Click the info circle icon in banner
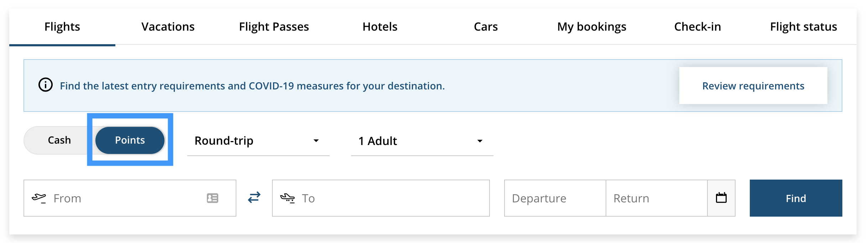The image size is (868, 243). [46, 85]
